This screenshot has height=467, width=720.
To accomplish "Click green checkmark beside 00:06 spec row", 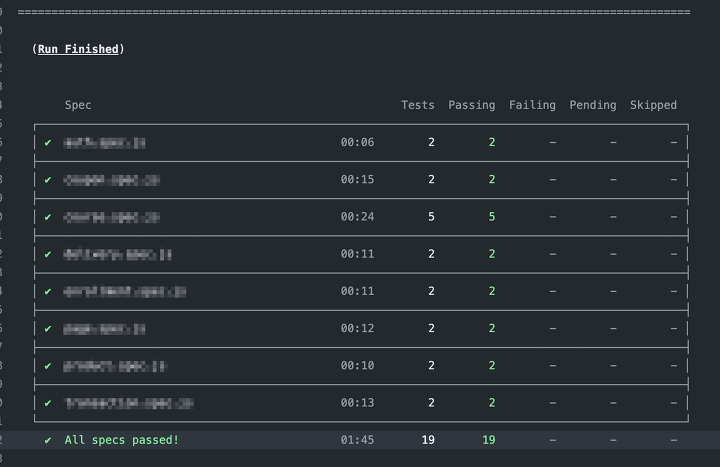I will (48, 143).
